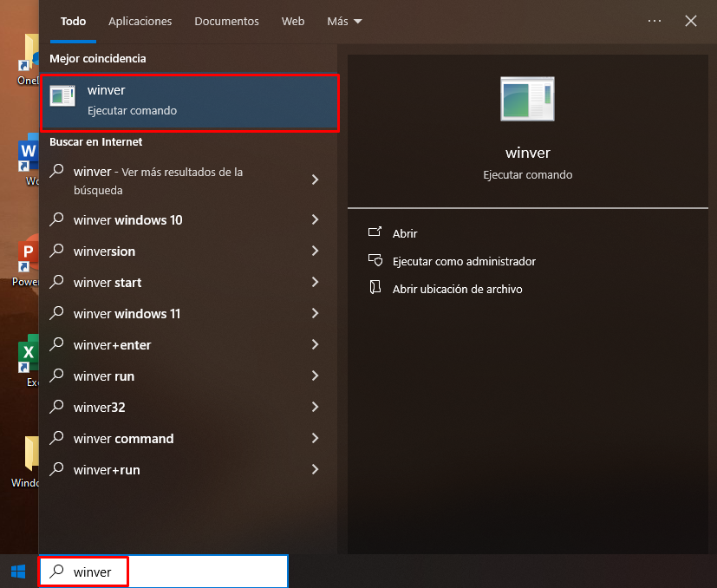Switch to the Aplicaciones tab
The width and height of the screenshot is (717, 588).
pyautogui.click(x=140, y=21)
